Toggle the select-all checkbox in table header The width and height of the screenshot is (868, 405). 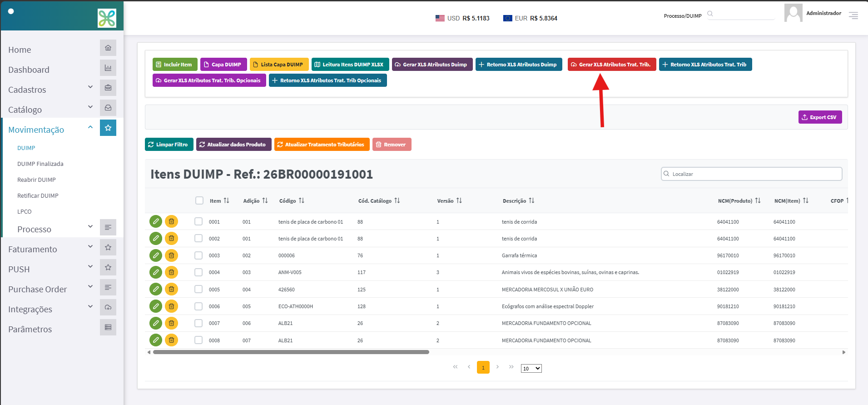pyautogui.click(x=199, y=200)
